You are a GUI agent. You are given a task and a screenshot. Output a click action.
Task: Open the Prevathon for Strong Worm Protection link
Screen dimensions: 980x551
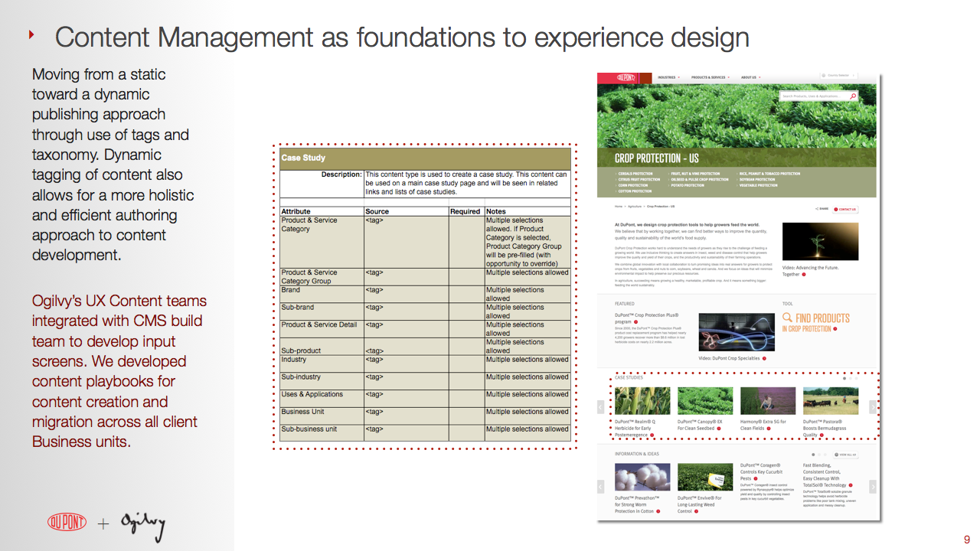click(x=636, y=504)
